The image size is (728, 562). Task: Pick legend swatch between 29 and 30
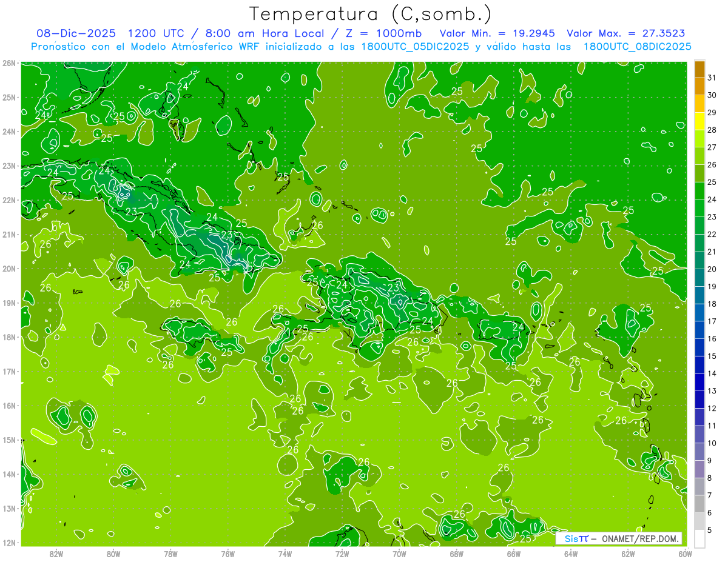(x=699, y=104)
